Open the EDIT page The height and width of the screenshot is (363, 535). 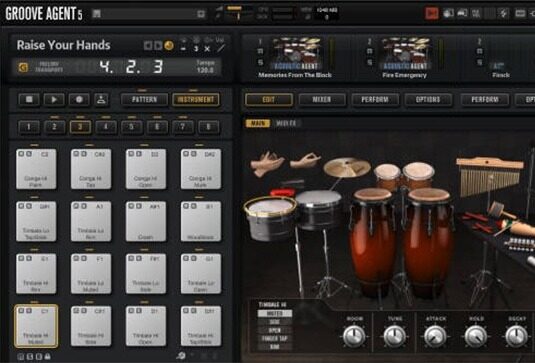click(269, 100)
